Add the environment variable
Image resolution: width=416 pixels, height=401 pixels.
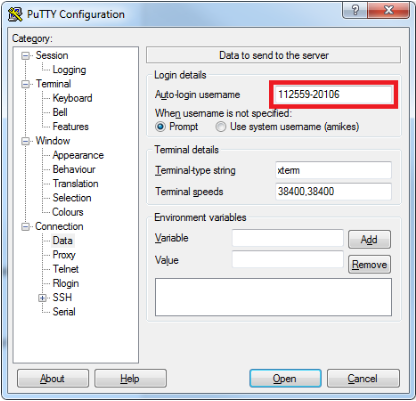[x=369, y=239]
